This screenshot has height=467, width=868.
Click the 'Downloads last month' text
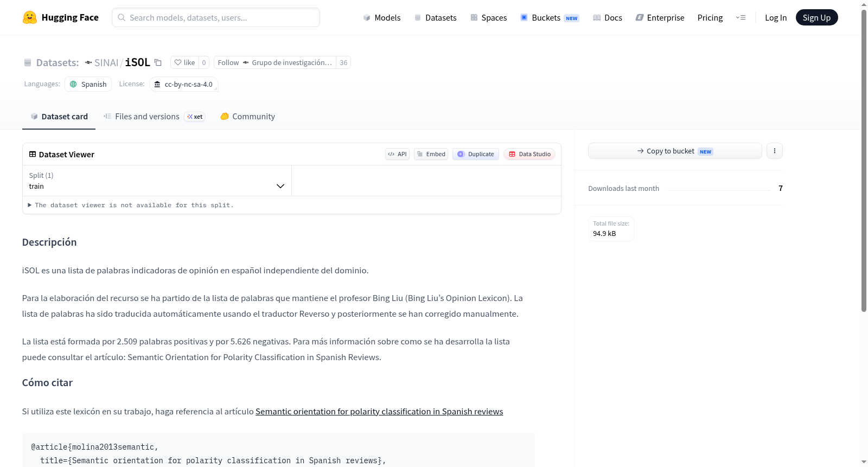click(x=624, y=188)
